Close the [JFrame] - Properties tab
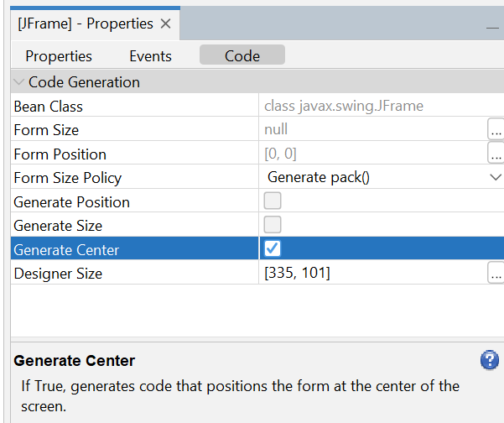504x423 pixels. [165, 23]
